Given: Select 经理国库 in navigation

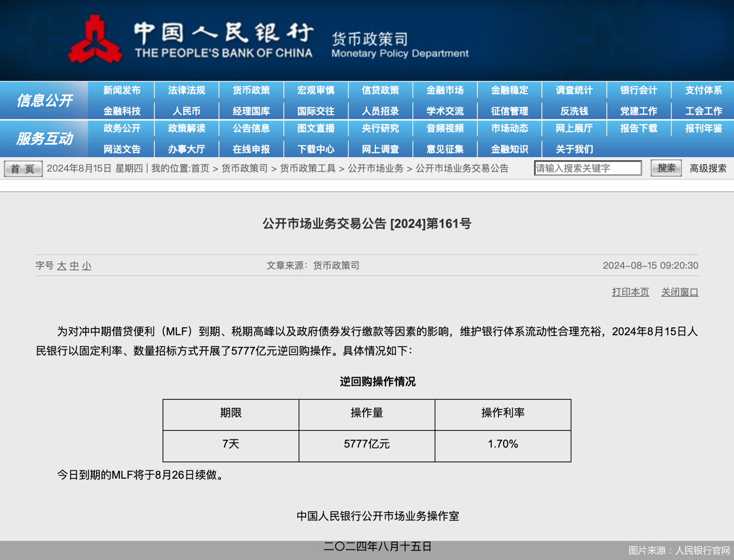Looking at the screenshot, I should click(x=251, y=111).
